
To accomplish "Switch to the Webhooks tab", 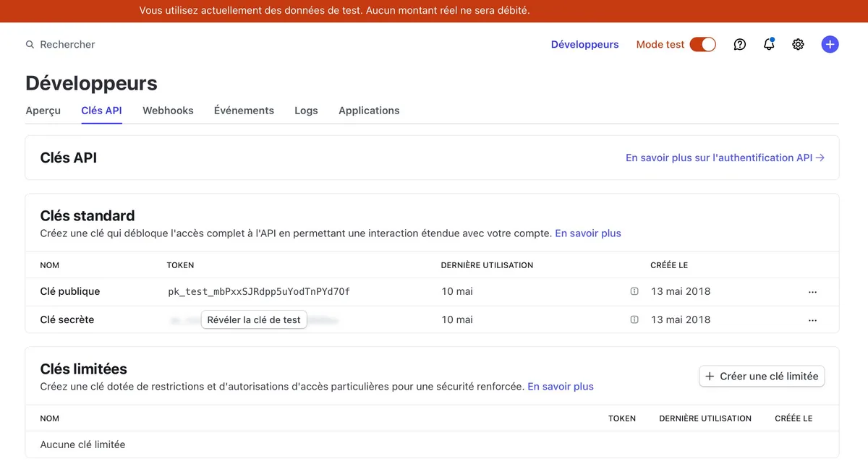I will 168,111.
